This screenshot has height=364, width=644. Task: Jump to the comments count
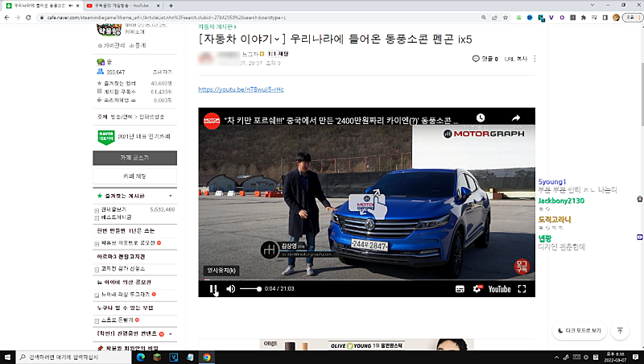tap(485, 59)
